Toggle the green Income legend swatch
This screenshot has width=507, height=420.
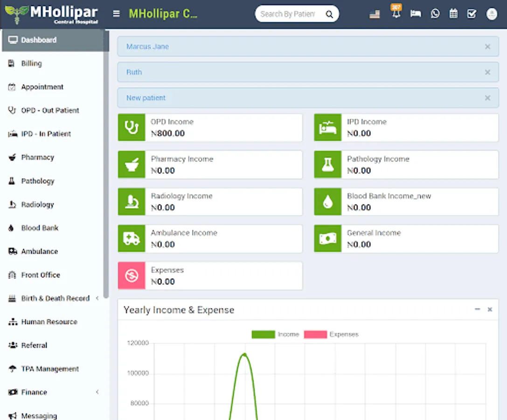click(263, 334)
